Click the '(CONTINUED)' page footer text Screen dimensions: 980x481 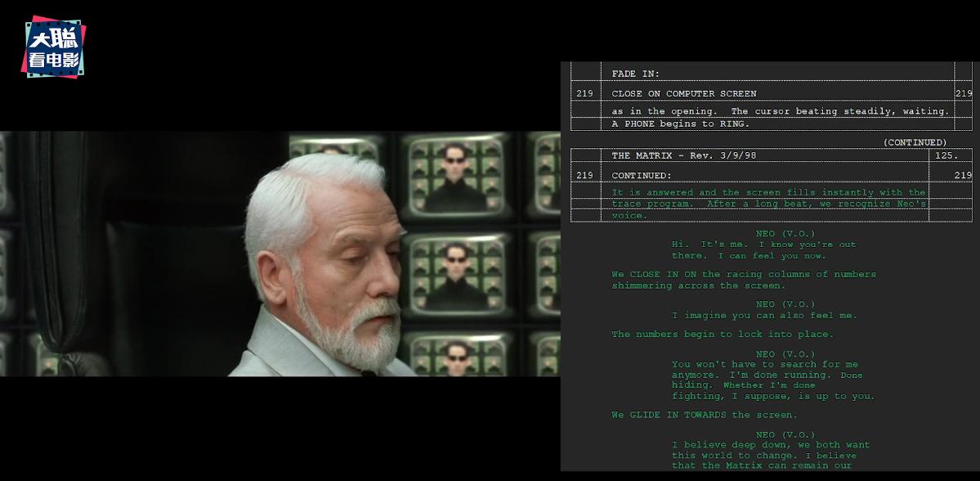(x=915, y=142)
